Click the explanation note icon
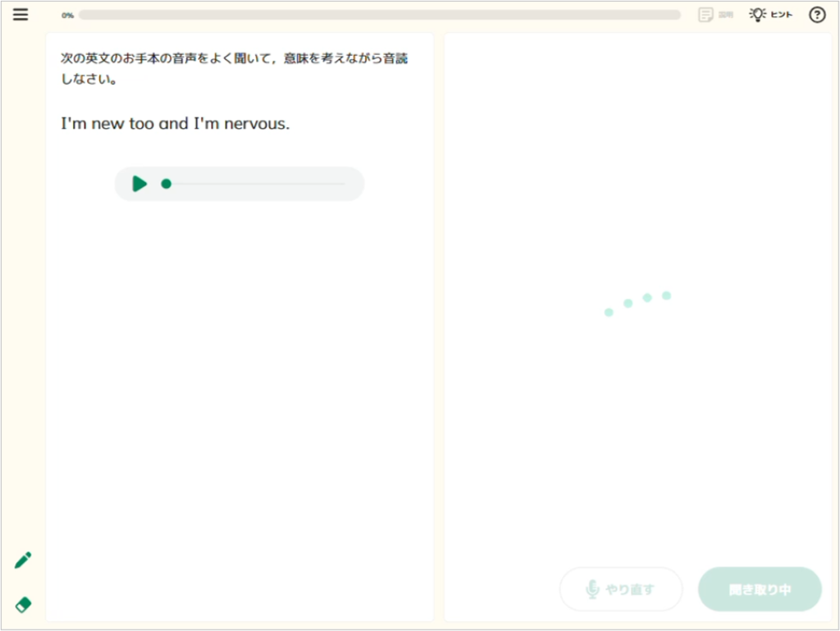Image resolution: width=840 pixels, height=631 pixels. click(705, 15)
